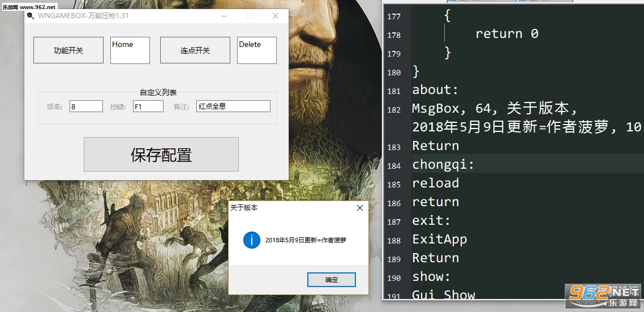Close the 关于版本 message box
The image size is (644, 312).
(x=360, y=208)
